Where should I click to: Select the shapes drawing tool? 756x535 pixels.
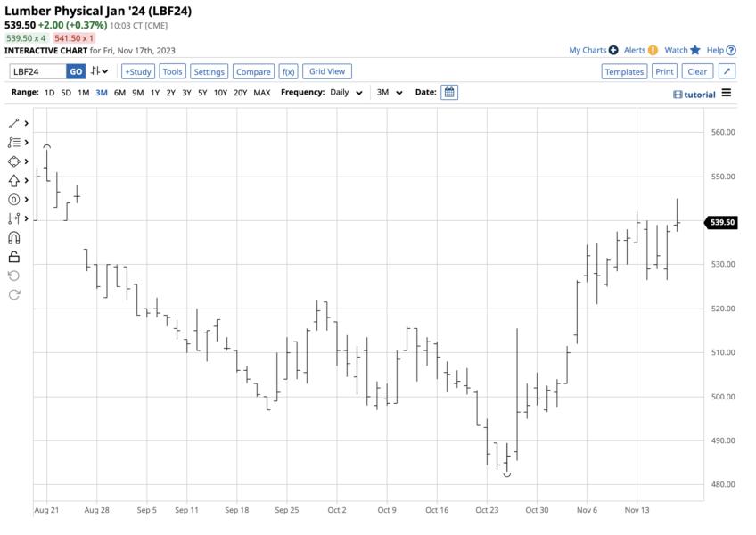click(13, 160)
